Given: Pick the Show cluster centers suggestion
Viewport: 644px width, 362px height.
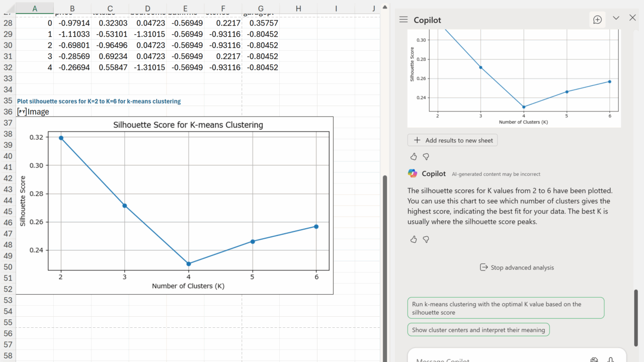Looking at the screenshot, I should tap(478, 330).
